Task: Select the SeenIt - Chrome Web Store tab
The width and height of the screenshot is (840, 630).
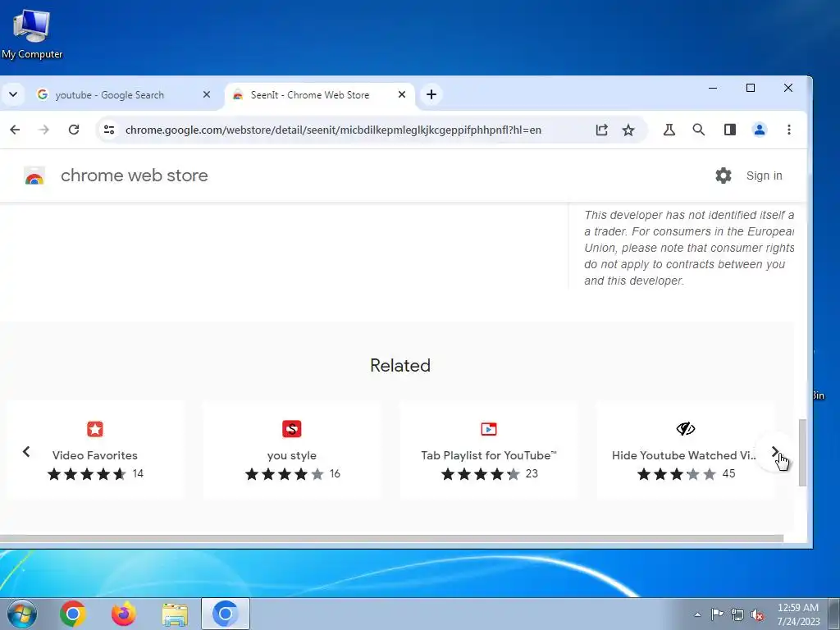Action: click(309, 95)
